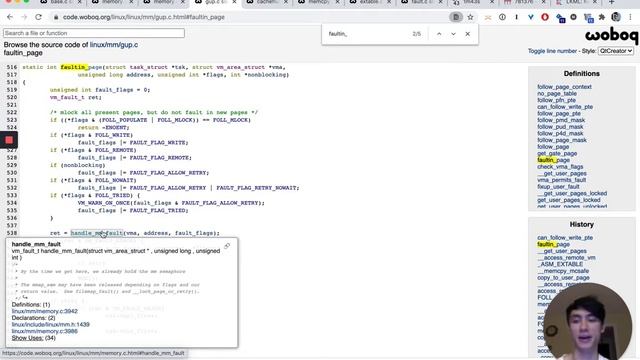Screen dimensions: 640x360
Task: Open a new browser tab
Action: (x=611, y=2)
